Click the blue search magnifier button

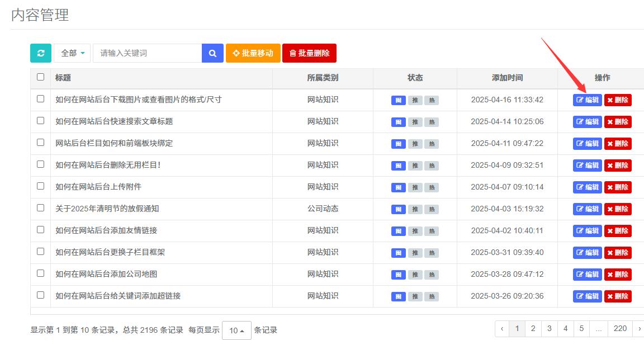212,53
